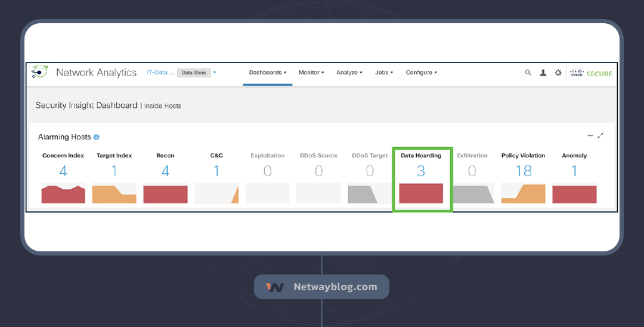
Task: Click the user profile icon
Action: pyautogui.click(x=543, y=73)
